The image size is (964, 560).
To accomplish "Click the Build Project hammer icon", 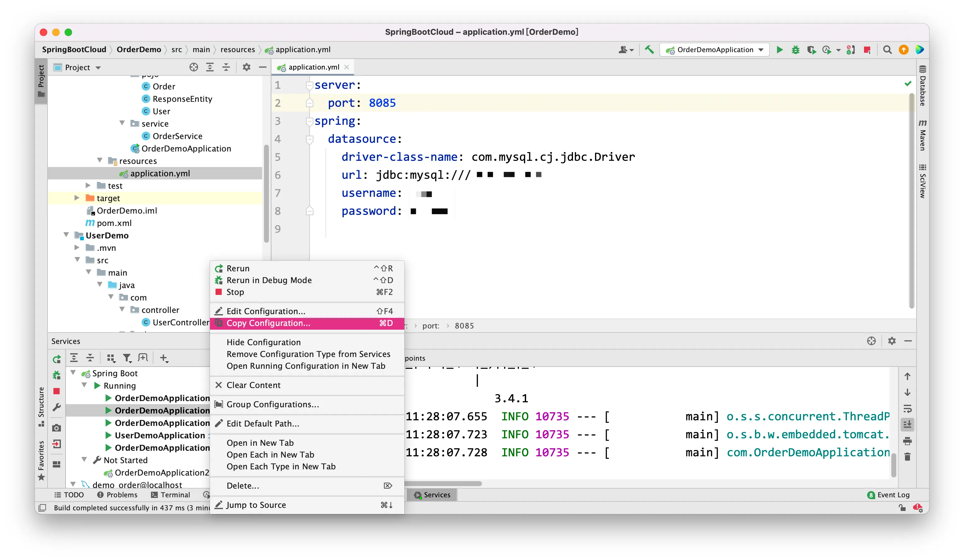I will click(649, 50).
